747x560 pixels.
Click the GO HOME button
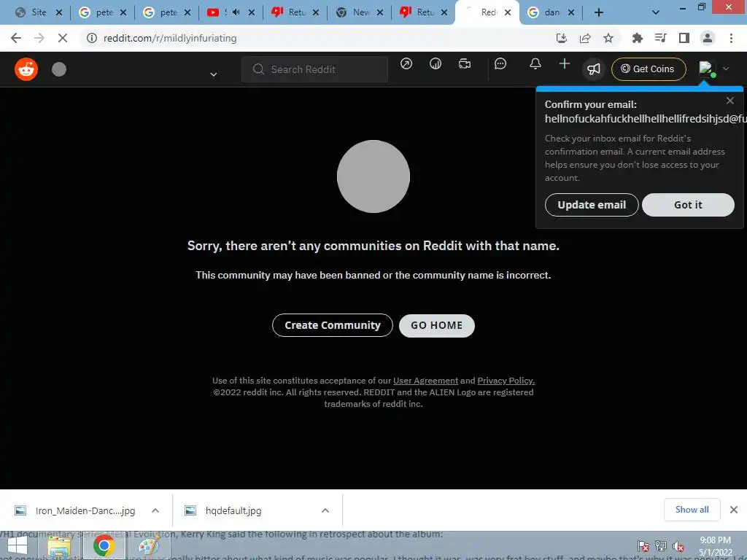[x=436, y=326]
